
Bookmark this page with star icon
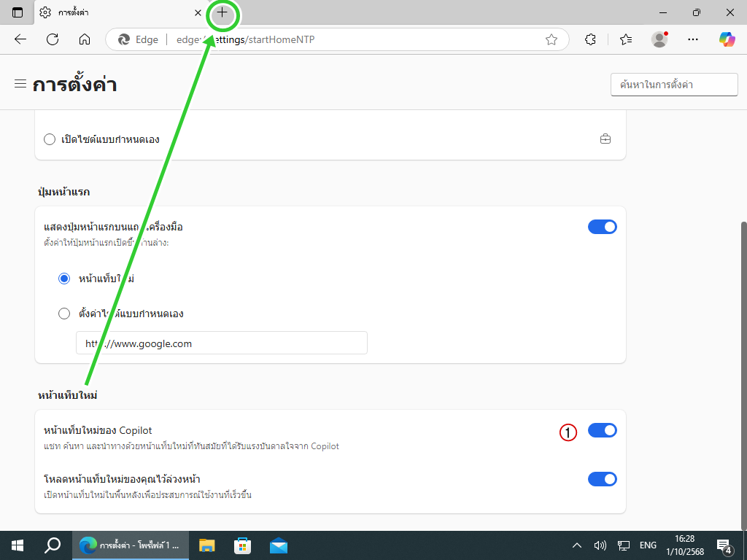pyautogui.click(x=551, y=39)
